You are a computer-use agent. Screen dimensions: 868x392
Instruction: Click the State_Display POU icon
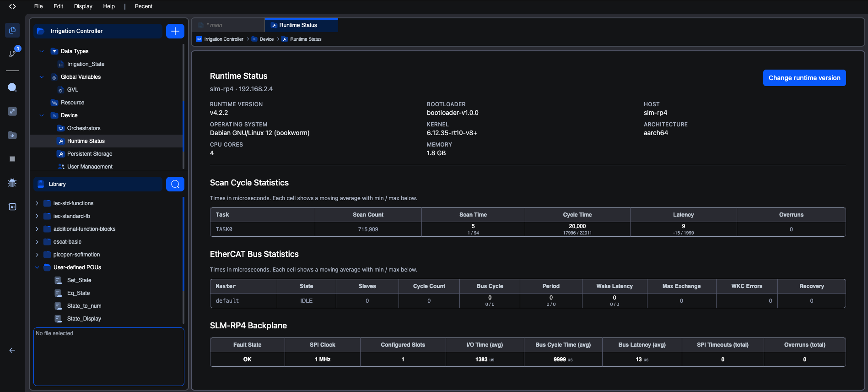point(58,319)
